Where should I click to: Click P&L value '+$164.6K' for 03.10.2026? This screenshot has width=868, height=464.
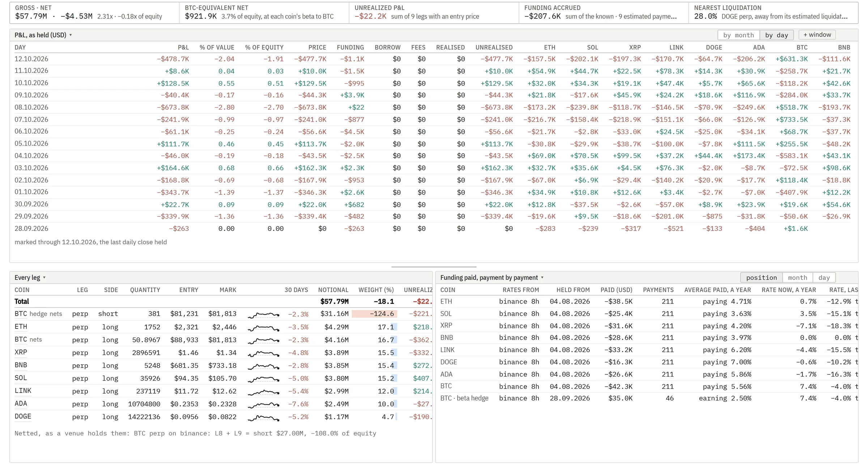click(173, 168)
